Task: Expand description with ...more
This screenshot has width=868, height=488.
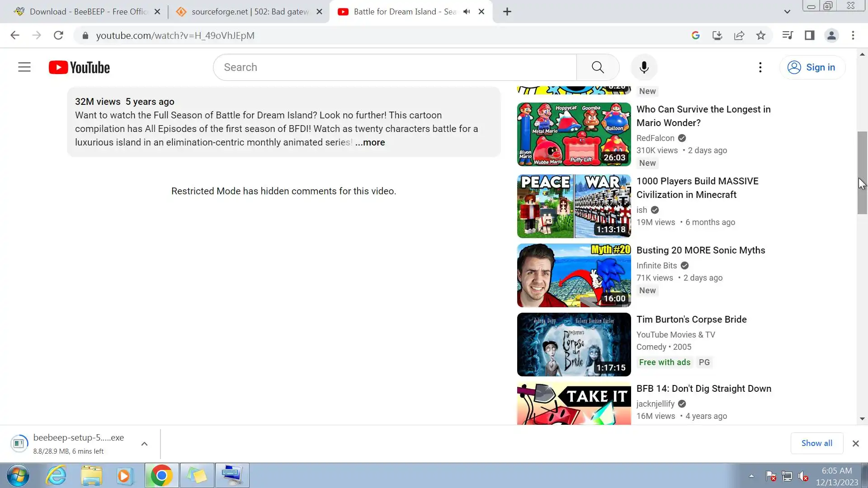Action: pyautogui.click(x=370, y=142)
